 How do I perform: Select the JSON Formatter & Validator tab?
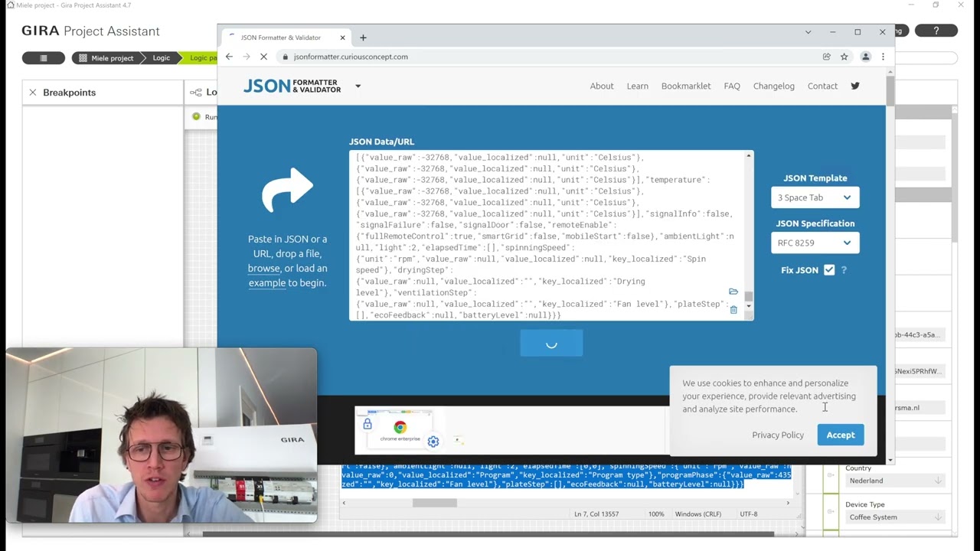(x=285, y=37)
